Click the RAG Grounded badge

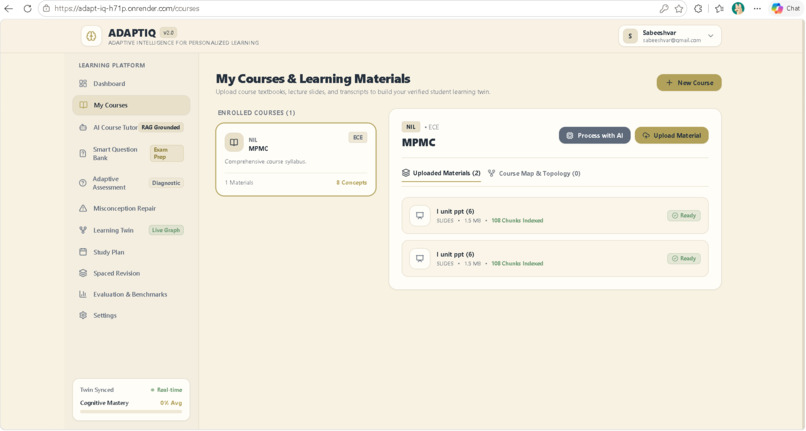tap(161, 127)
